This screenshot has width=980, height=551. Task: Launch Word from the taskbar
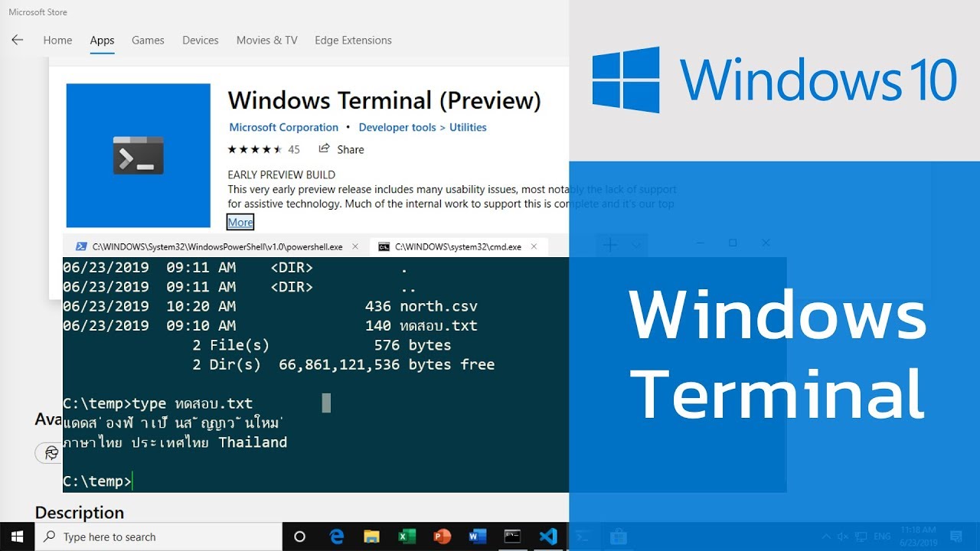click(478, 536)
